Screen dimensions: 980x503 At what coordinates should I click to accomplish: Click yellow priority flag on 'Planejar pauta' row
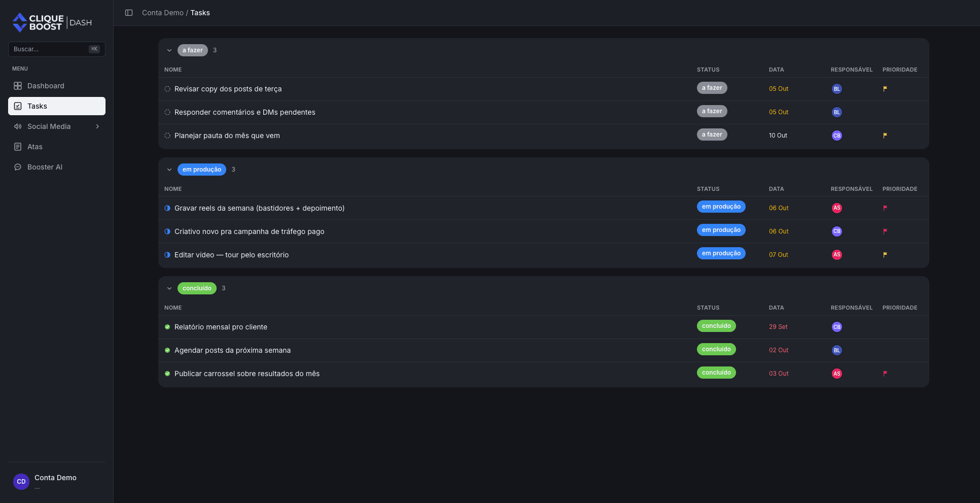click(885, 136)
